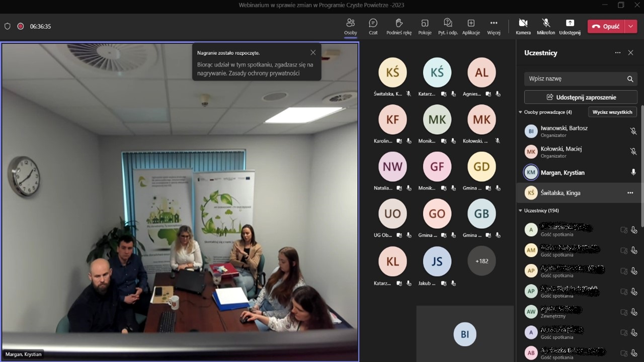Open Pyt. i odp. Q&A panel
Image resolution: width=644 pixels, height=362 pixels.
pyautogui.click(x=448, y=26)
